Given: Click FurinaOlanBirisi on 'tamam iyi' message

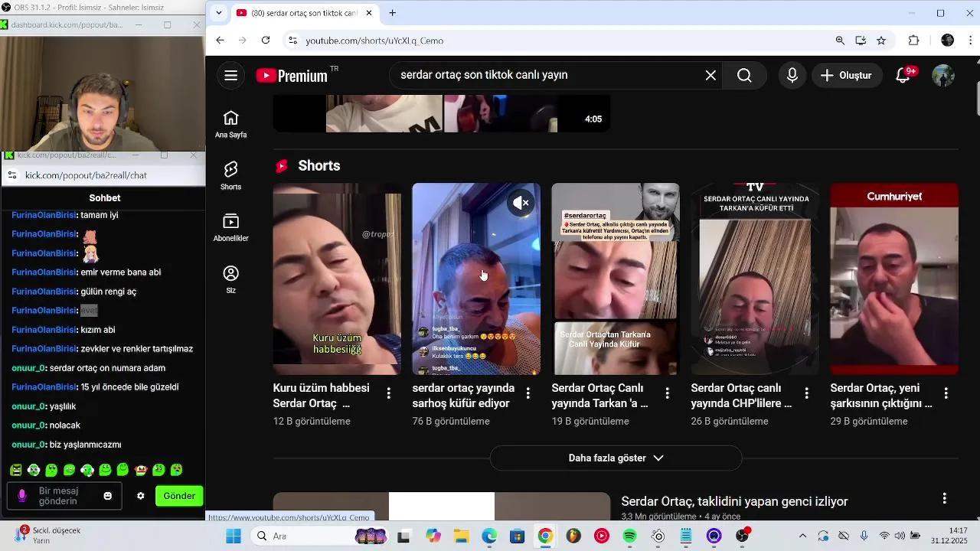Looking at the screenshot, I should [44, 215].
